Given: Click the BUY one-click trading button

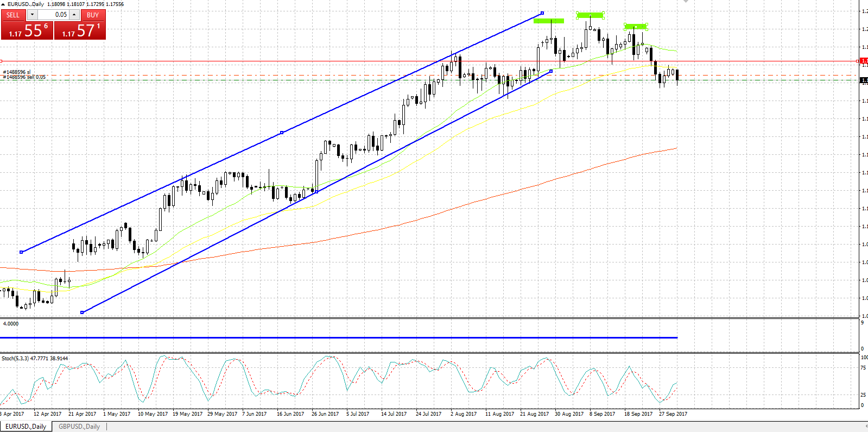Looking at the screenshot, I should 93,15.
